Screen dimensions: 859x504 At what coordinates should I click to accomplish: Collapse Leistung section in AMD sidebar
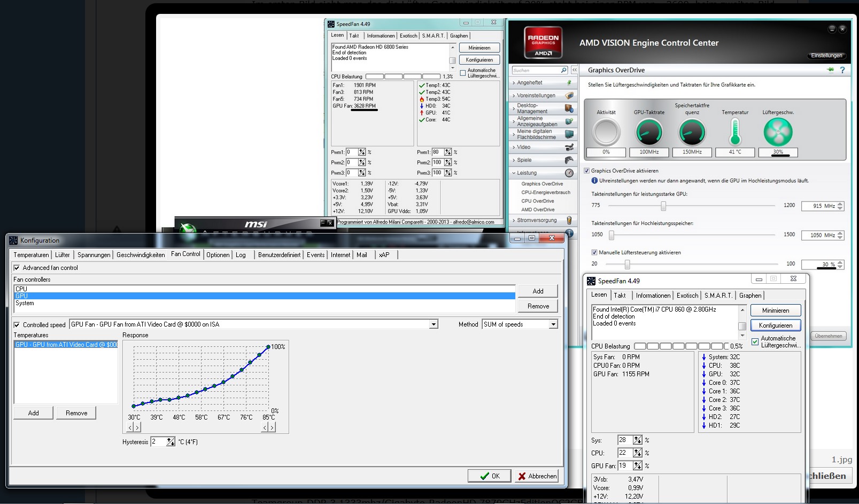click(x=514, y=173)
